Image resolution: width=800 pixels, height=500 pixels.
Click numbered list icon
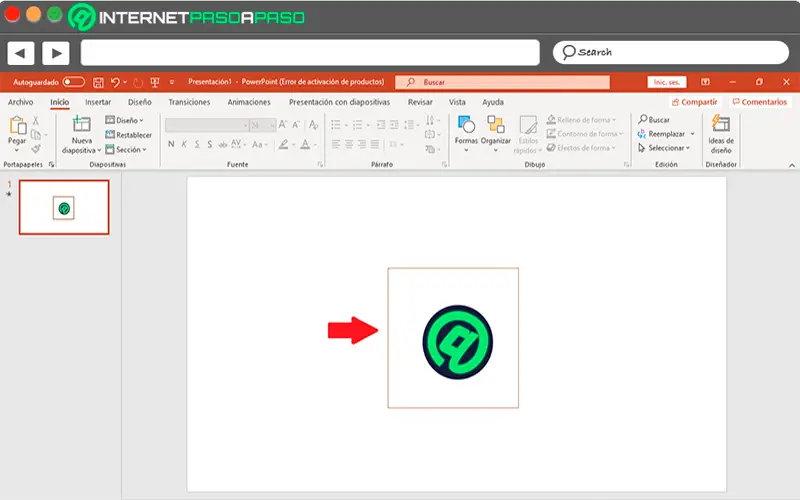[x=358, y=125]
